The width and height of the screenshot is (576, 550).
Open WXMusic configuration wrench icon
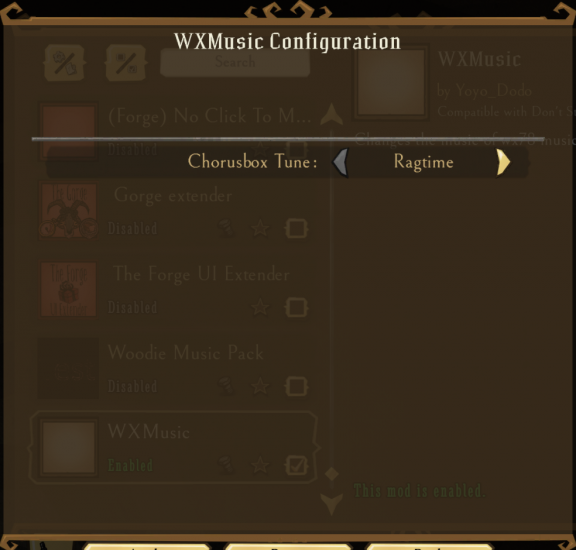tap(225, 465)
